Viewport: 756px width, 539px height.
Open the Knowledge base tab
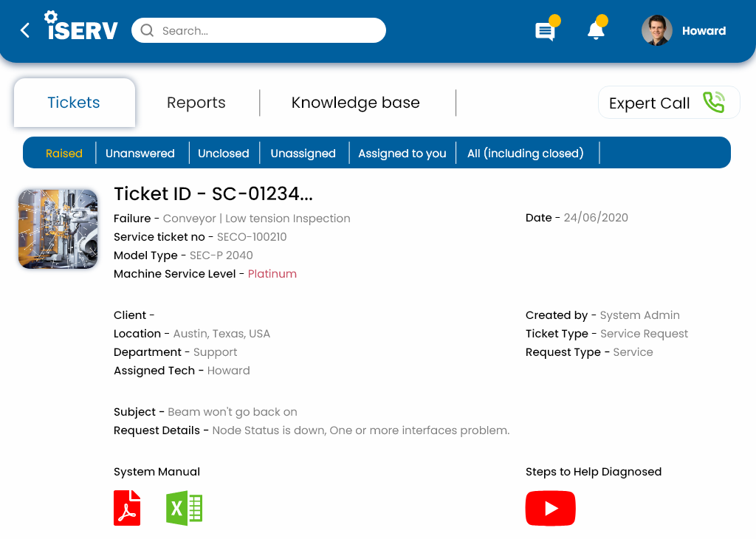355,103
